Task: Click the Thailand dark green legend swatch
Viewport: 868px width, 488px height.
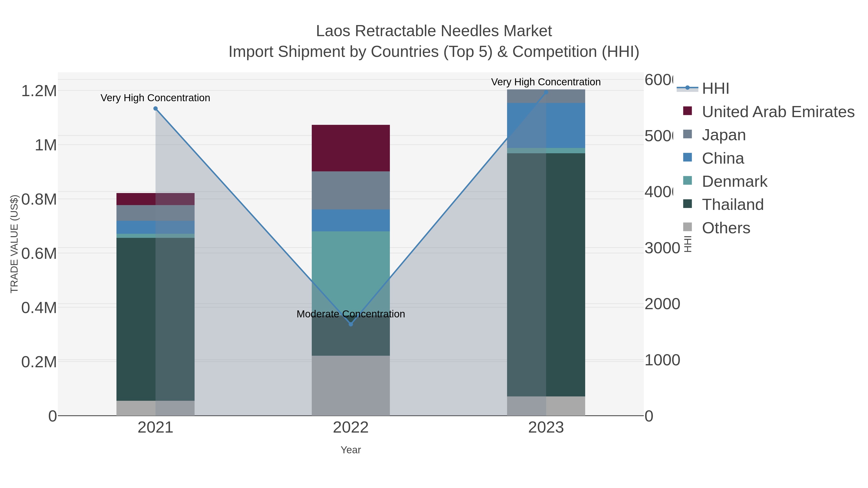Action: point(687,204)
